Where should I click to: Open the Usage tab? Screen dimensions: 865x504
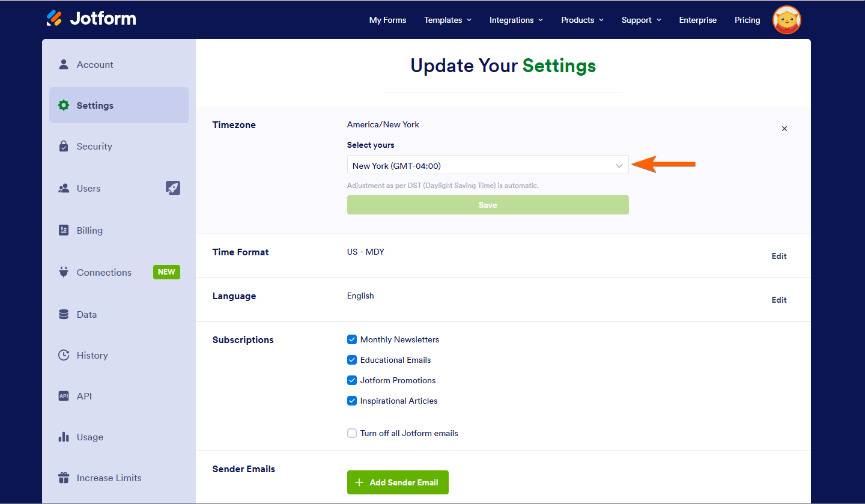coord(119,437)
